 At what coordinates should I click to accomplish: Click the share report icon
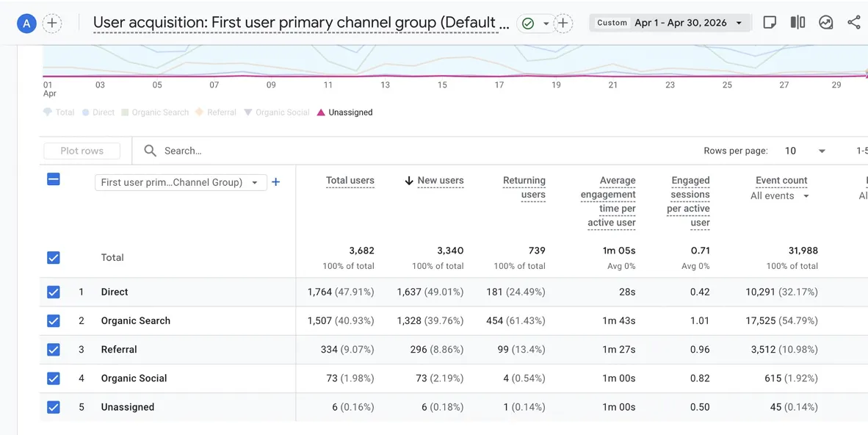point(853,22)
